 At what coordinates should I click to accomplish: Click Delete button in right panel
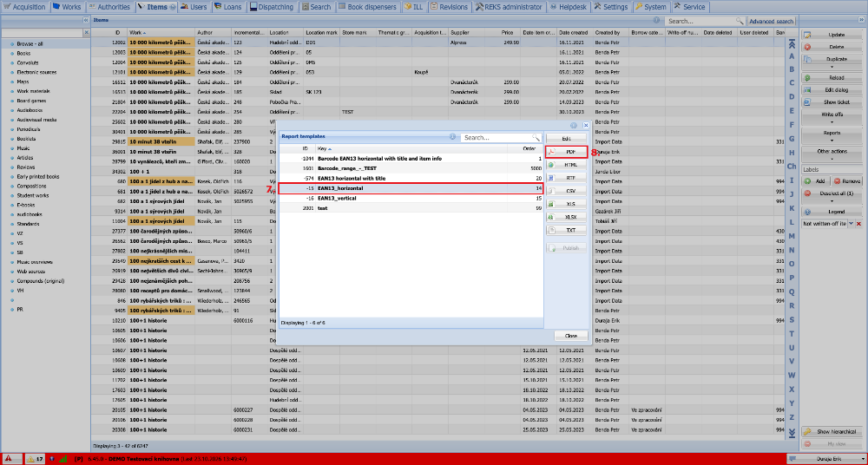tap(832, 47)
